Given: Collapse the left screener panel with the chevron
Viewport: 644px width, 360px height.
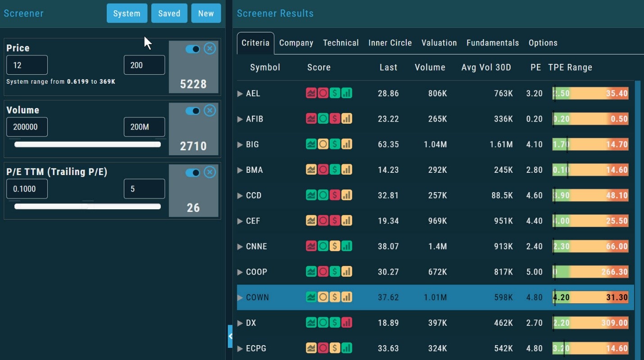Looking at the screenshot, I should click(x=231, y=336).
